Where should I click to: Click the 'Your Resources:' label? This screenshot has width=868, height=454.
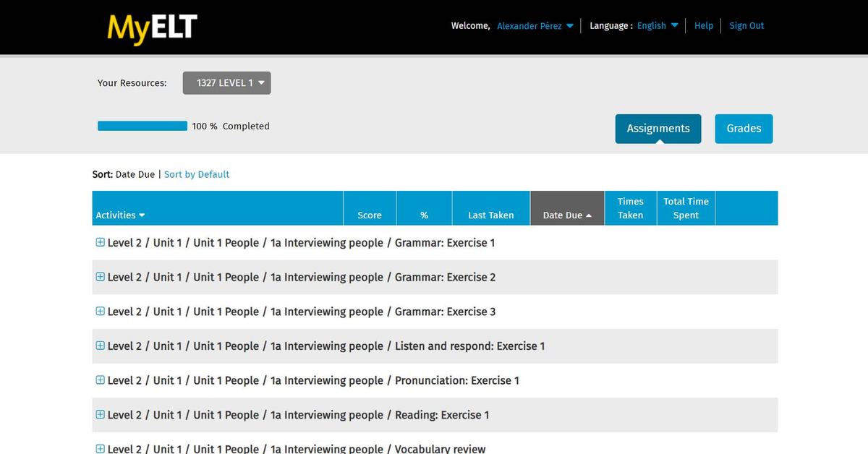pos(132,83)
